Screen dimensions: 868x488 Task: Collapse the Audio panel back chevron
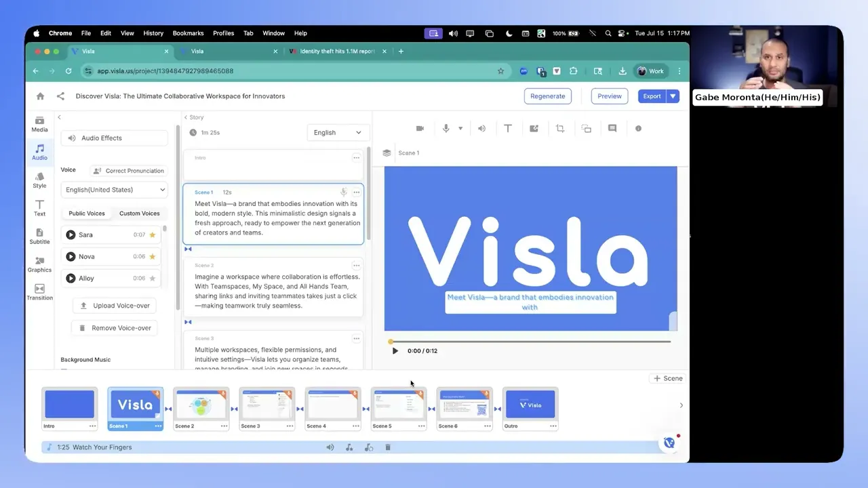(x=59, y=117)
